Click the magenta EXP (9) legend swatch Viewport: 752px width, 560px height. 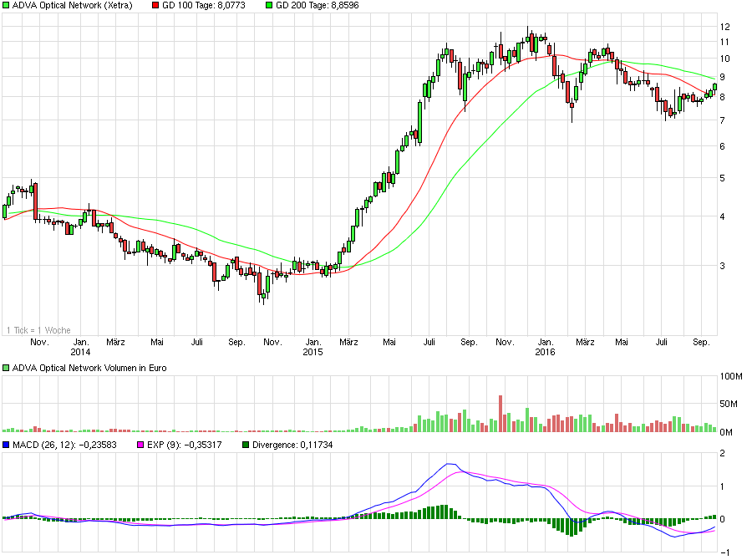coord(140,445)
